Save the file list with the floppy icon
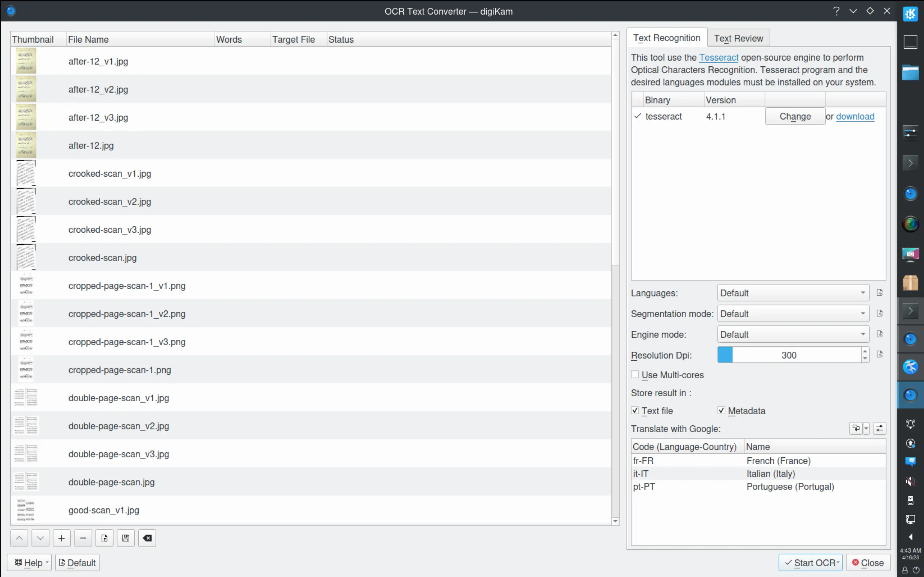 click(x=126, y=538)
